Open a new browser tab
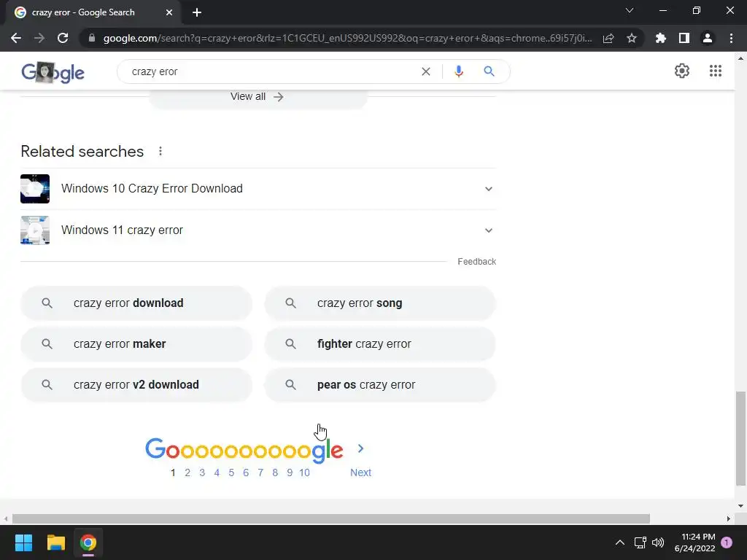 point(197,12)
